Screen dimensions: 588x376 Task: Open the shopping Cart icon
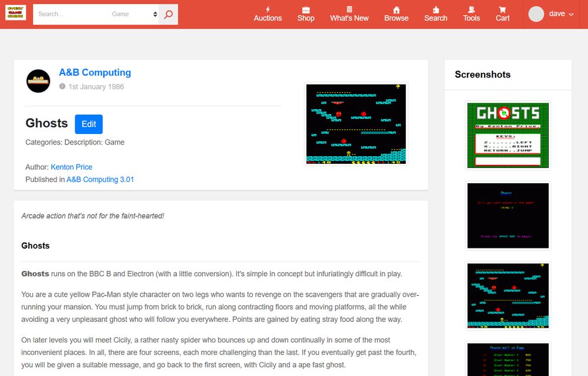pyautogui.click(x=503, y=9)
